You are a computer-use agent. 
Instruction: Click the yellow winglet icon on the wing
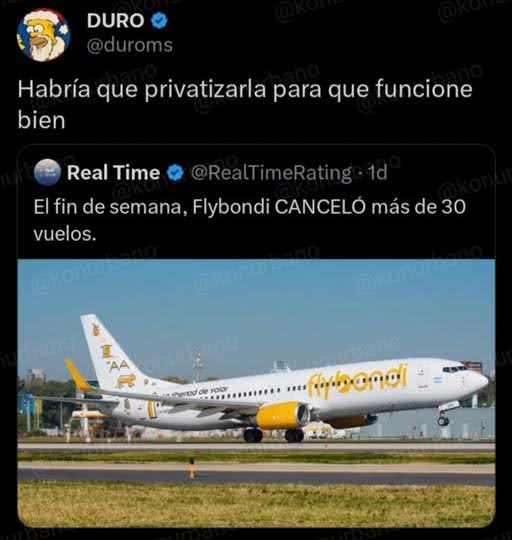(x=77, y=374)
